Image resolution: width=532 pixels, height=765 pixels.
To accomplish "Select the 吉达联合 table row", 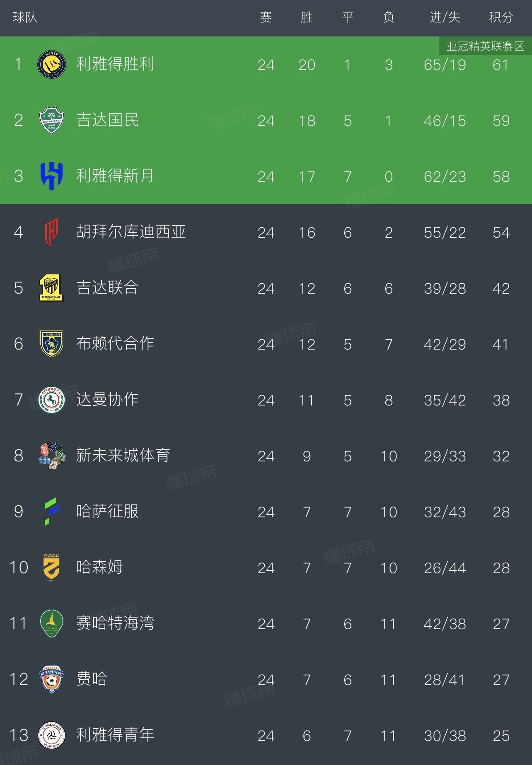I will pyautogui.click(x=265, y=288).
